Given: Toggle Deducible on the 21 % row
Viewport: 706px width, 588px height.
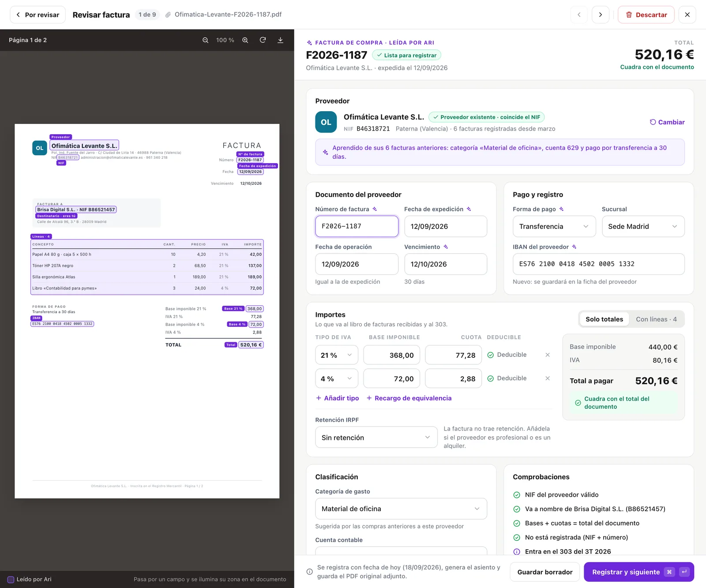Looking at the screenshot, I should pos(507,355).
